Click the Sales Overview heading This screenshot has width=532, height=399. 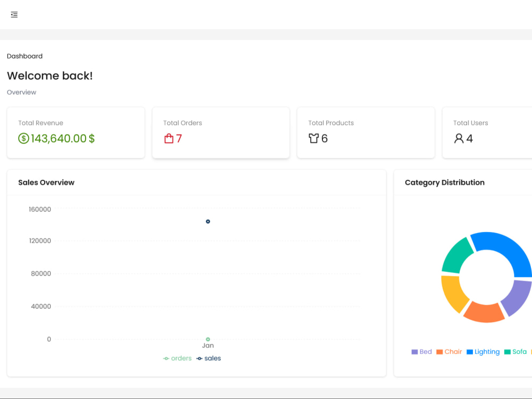point(46,182)
